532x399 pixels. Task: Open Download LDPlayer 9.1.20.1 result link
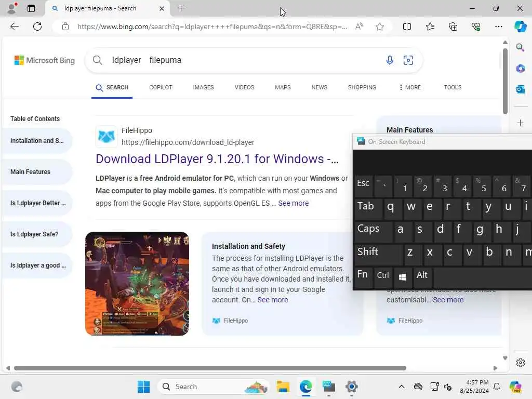217,159
